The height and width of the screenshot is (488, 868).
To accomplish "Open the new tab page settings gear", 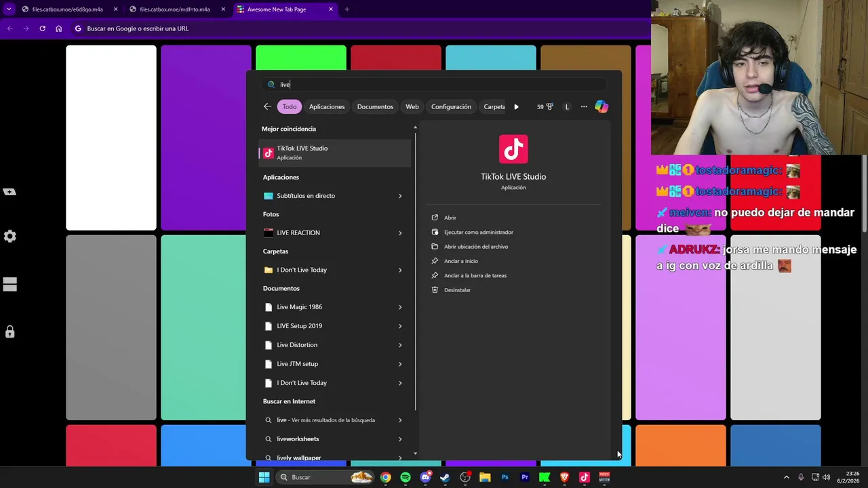I will [9, 237].
